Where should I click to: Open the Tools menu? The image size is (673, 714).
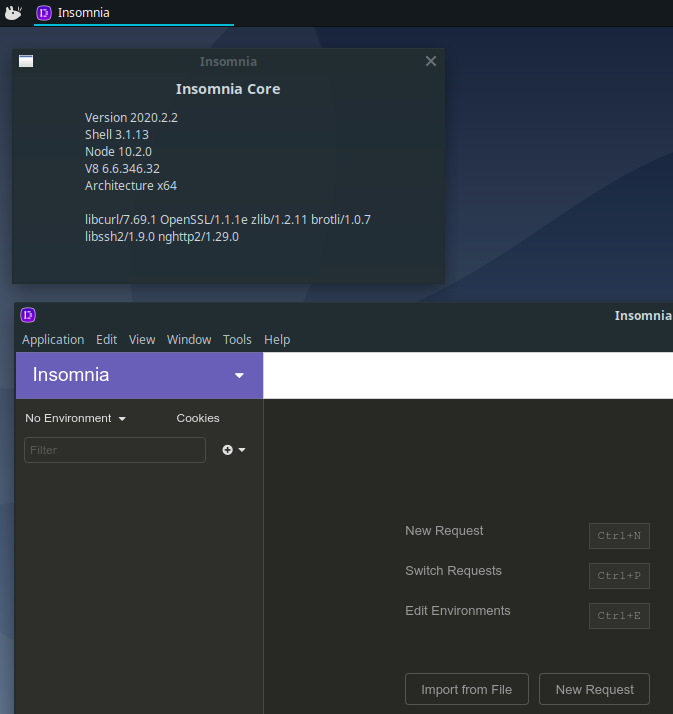click(x=237, y=340)
